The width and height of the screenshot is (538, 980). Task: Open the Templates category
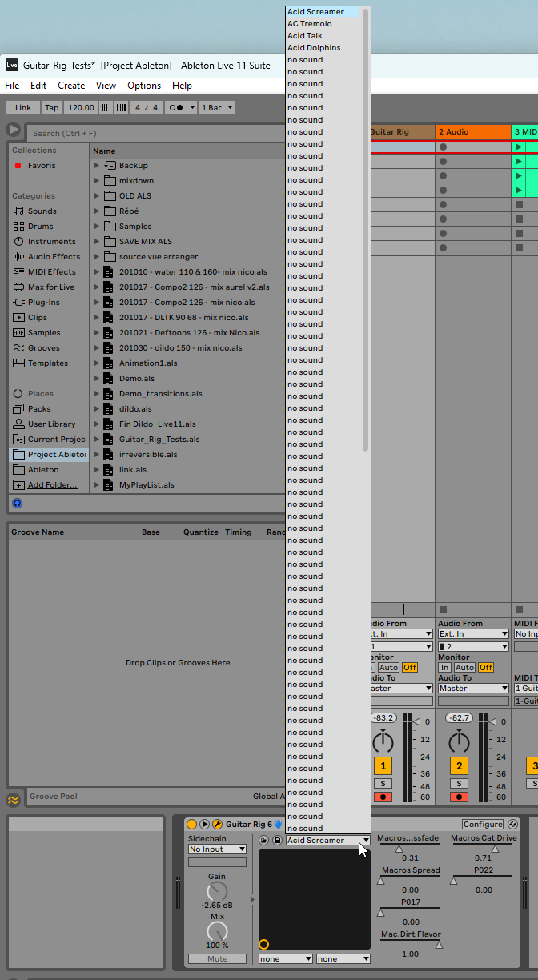coord(48,363)
